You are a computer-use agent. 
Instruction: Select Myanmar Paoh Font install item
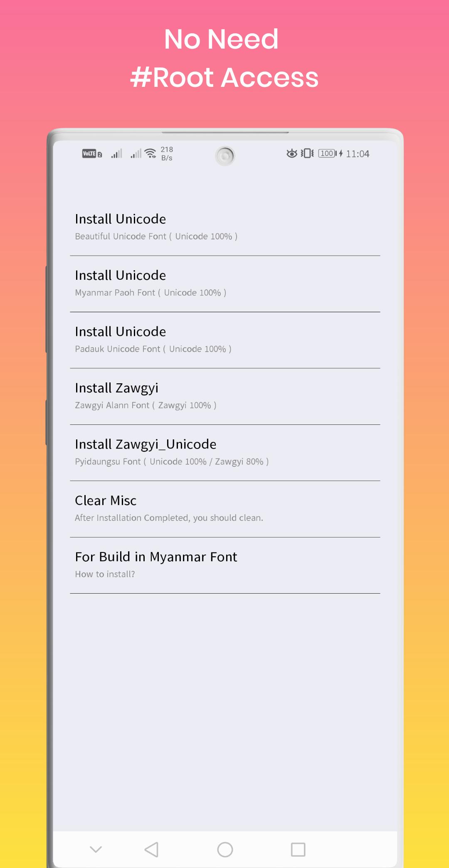[x=225, y=284]
